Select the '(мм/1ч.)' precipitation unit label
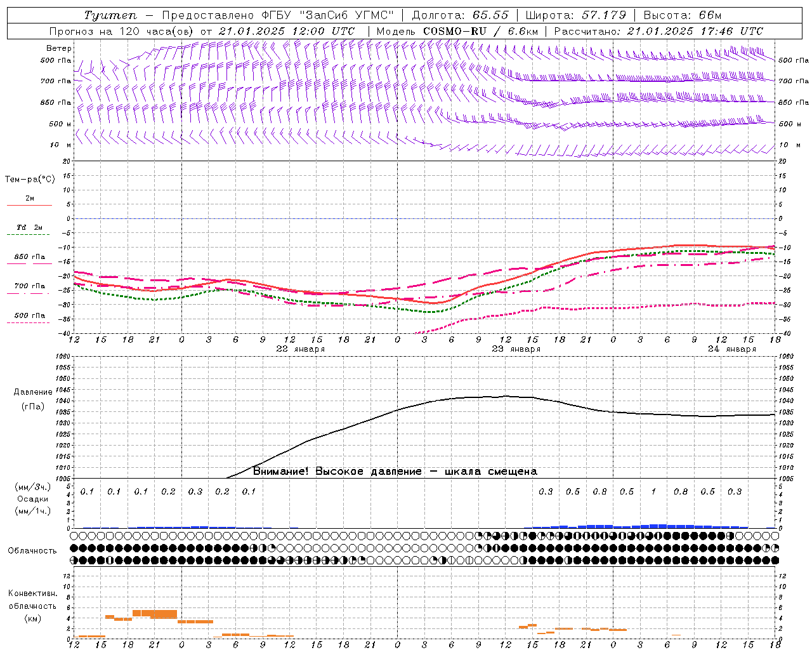 click(33, 511)
